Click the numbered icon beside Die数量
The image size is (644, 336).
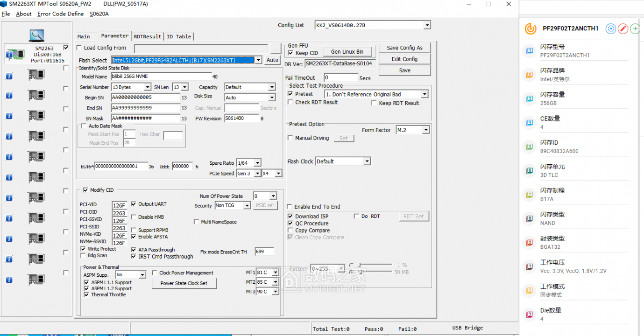(x=530, y=315)
